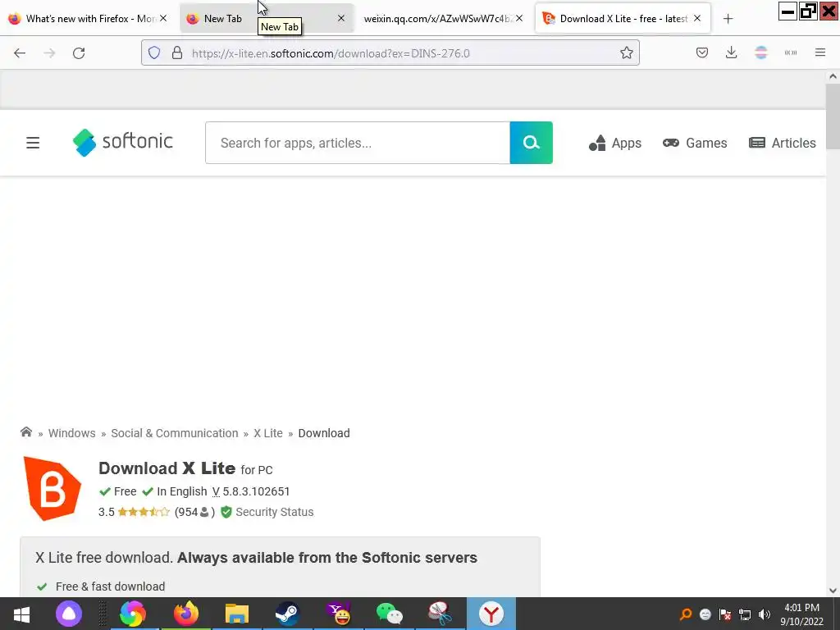Click the star rating display
The height and width of the screenshot is (630, 840).
point(143,512)
